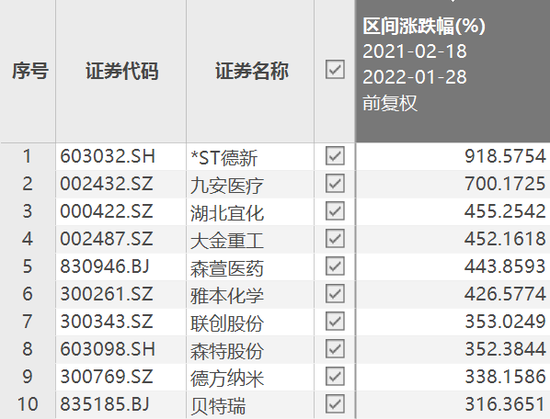Viewport: 550px width, 419px height.
Task: Select row number 5
Action: click(x=27, y=266)
